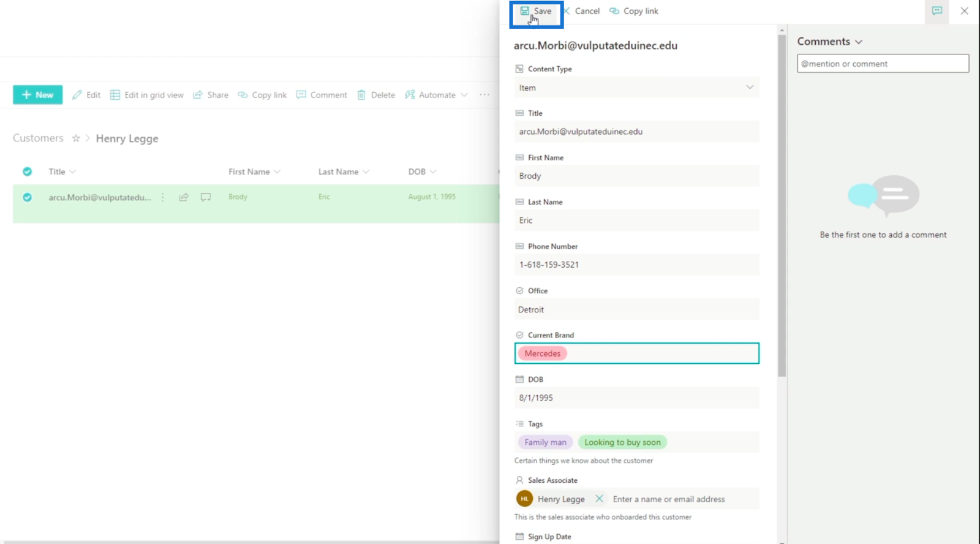Favorite the list with star icon
The width and height of the screenshot is (980, 544).
tap(76, 138)
